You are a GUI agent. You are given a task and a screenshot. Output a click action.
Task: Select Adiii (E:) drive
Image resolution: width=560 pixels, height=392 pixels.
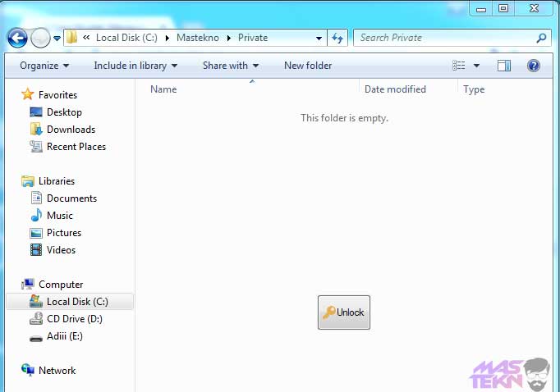tap(64, 336)
